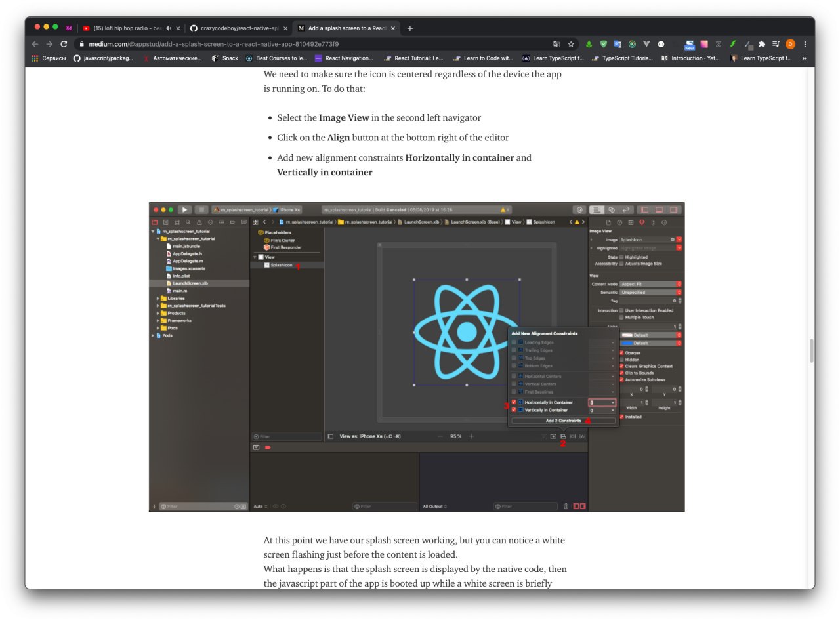Viewport: 840px width, 622px height.
Task: Open the Best Courses to le... bookmark
Action: 276,58
